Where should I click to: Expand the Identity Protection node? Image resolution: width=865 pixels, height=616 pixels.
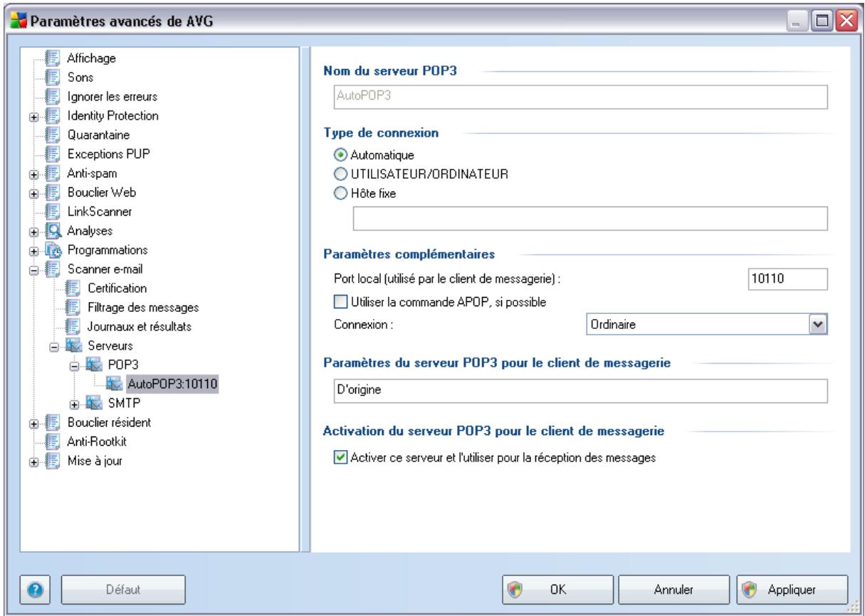[x=34, y=116]
